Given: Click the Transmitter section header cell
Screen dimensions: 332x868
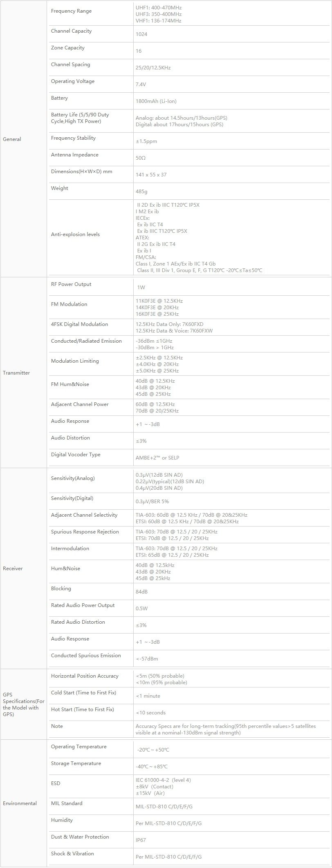Looking at the screenshot, I should coord(24,373).
